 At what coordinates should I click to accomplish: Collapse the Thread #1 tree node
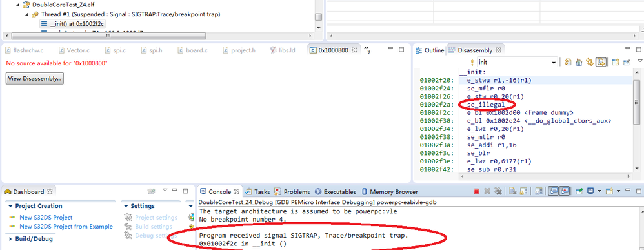click(26, 14)
